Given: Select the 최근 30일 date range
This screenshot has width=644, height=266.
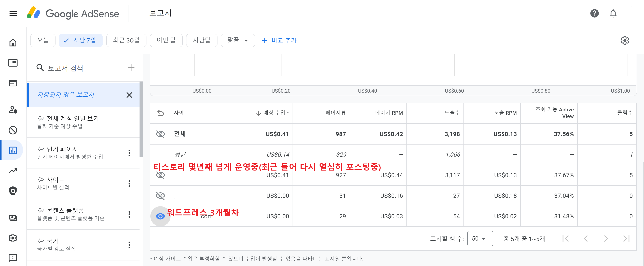Looking at the screenshot, I should pos(126,40).
